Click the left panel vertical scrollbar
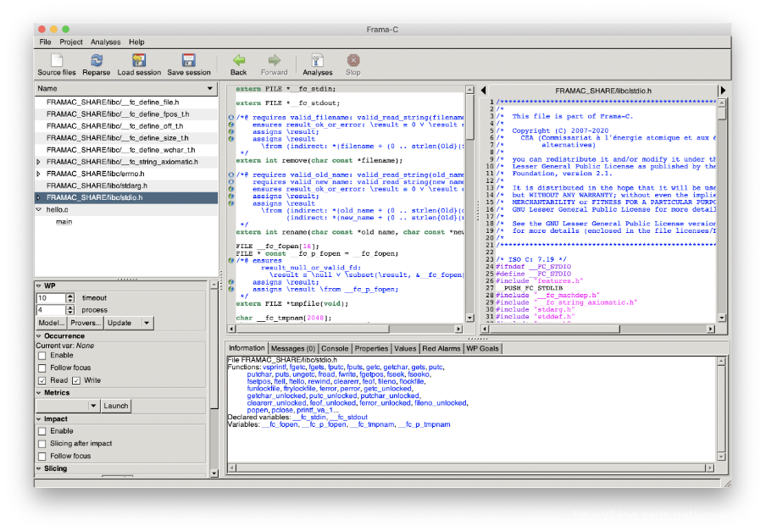The image size is (766, 532). pyautogui.click(x=214, y=380)
